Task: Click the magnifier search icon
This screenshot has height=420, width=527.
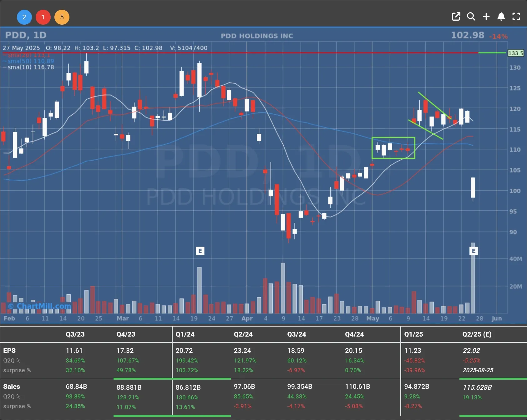Action: coord(471,17)
